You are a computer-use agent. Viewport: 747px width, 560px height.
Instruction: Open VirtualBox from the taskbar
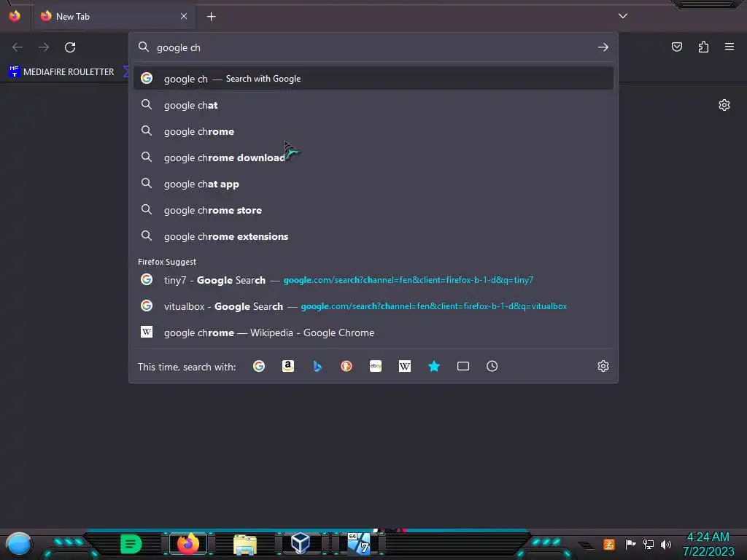pos(300,543)
